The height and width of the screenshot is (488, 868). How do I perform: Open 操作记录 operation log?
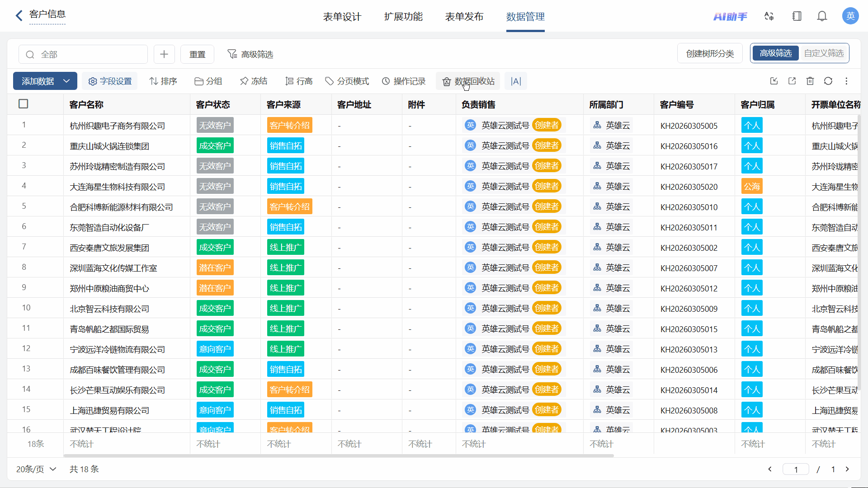point(404,81)
